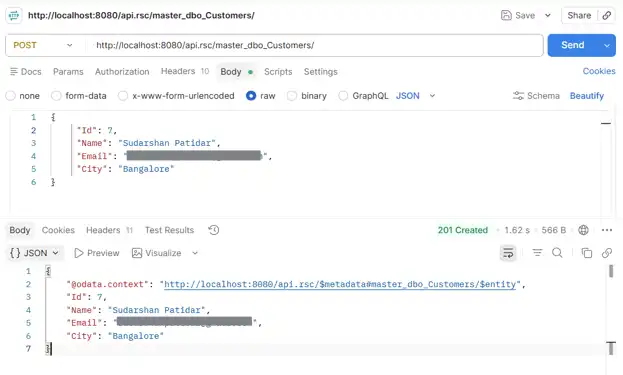Open the response Headers tab
Screen dimensions: 623x375
(x=109, y=230)
